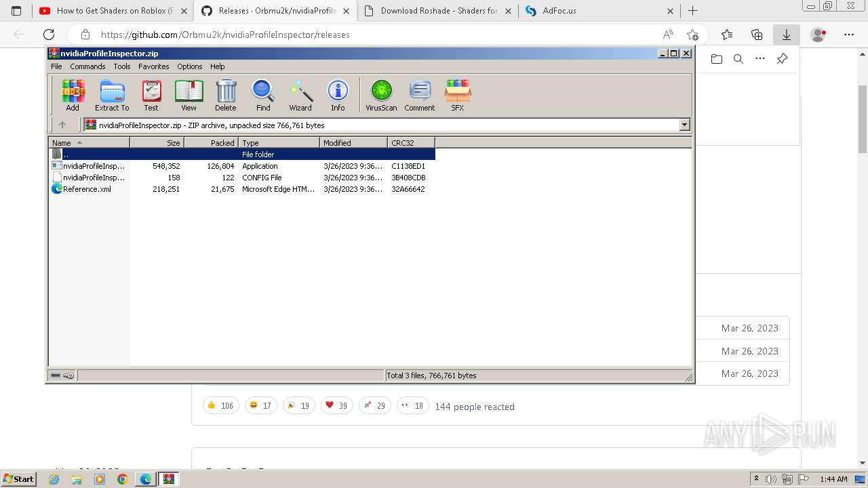Sort by the Packed column header
The image size is (868, 488).
tap(211, 142)
